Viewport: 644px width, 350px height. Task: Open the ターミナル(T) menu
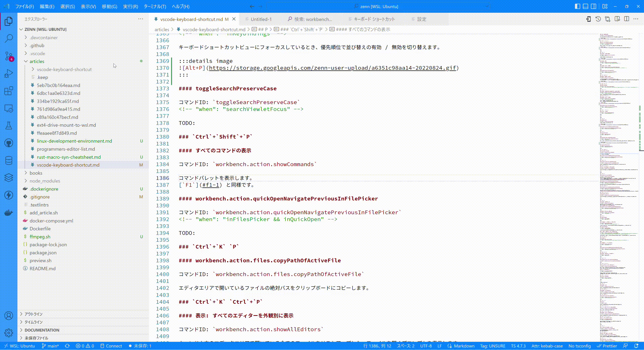[155, 6]
